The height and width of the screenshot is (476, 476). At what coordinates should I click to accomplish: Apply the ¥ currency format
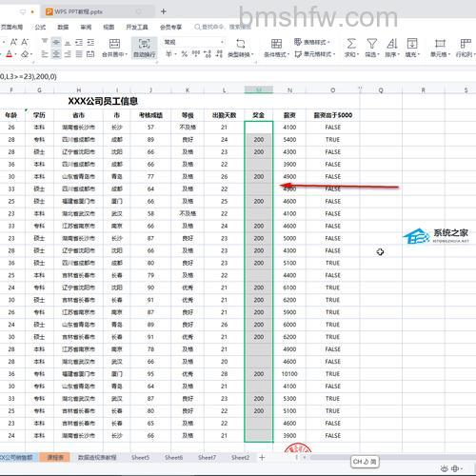pos(169,54)
